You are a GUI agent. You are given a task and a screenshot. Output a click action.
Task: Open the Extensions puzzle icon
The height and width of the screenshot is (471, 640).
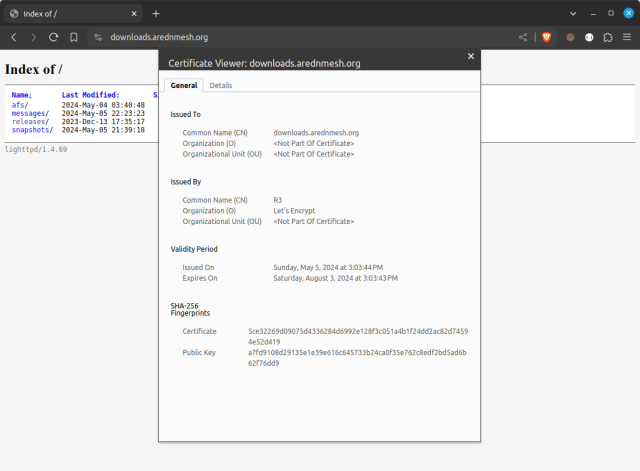pos(608,37)
